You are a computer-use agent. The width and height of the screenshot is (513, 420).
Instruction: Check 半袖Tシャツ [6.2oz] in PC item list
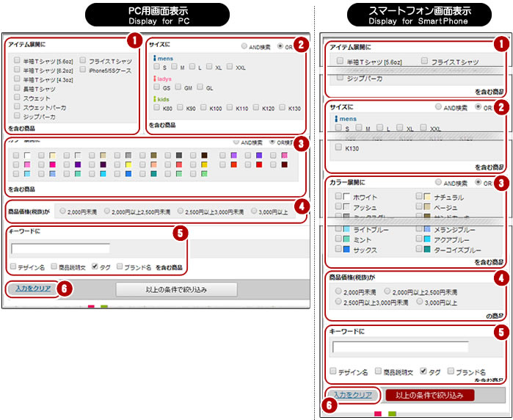[x=17, y=70]
